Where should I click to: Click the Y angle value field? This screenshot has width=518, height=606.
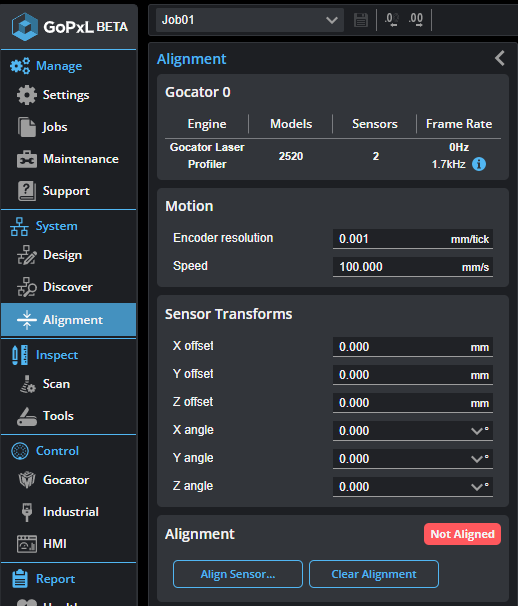[413, 458]
